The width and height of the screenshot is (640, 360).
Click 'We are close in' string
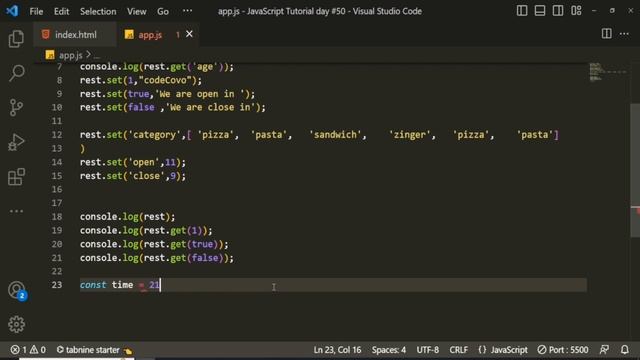click(x=210, y=107)
